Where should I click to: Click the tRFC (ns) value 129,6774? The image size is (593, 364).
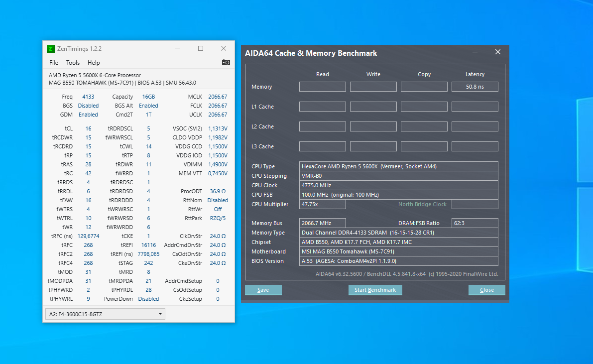pos(88,236)
